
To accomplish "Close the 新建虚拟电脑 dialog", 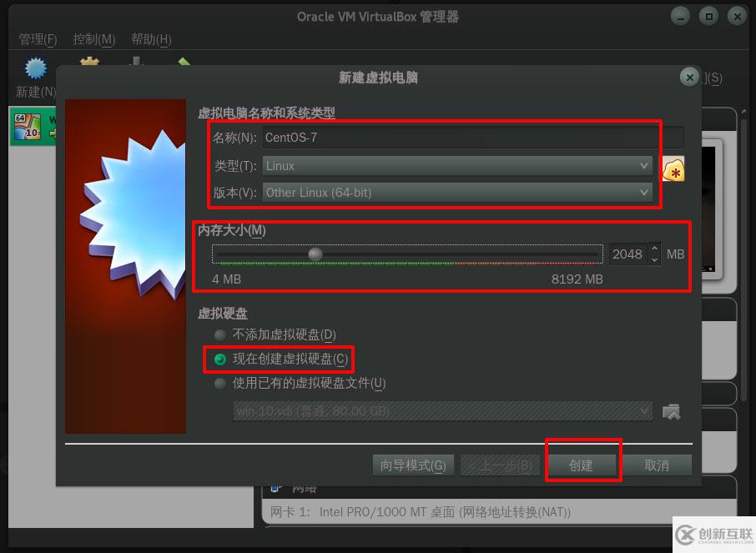I will 689,77.
